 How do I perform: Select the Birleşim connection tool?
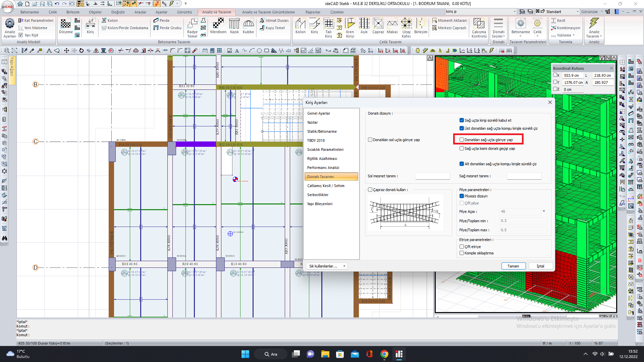[421, 26]
